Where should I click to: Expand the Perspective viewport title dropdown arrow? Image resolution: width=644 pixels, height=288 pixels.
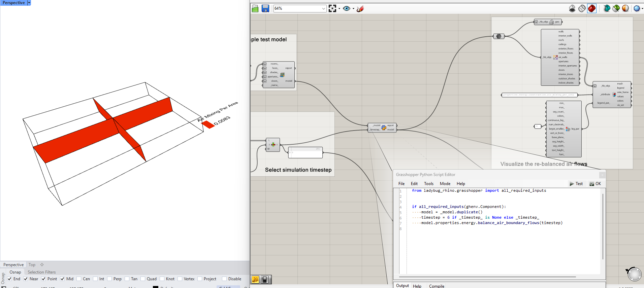pos(29,3)
